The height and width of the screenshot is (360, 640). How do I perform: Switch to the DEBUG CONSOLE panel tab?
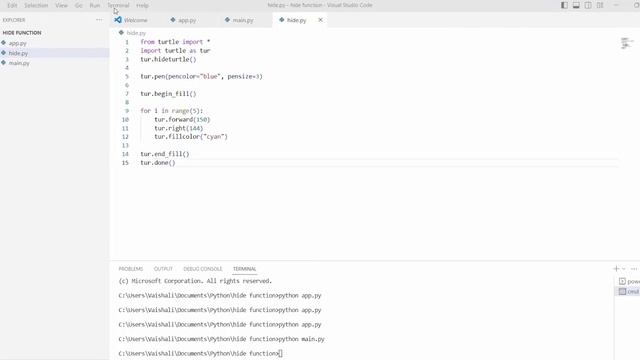click(202, 269)
